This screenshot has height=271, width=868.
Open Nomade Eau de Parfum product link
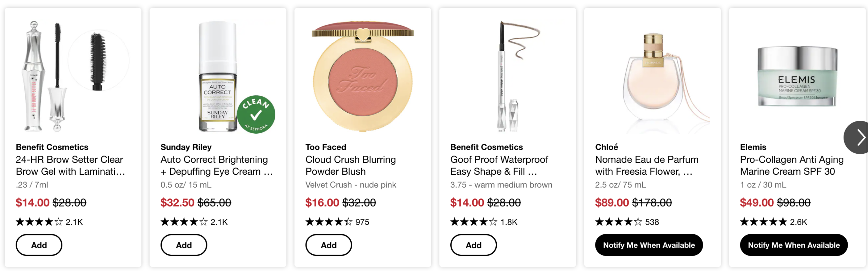[647, 166]
